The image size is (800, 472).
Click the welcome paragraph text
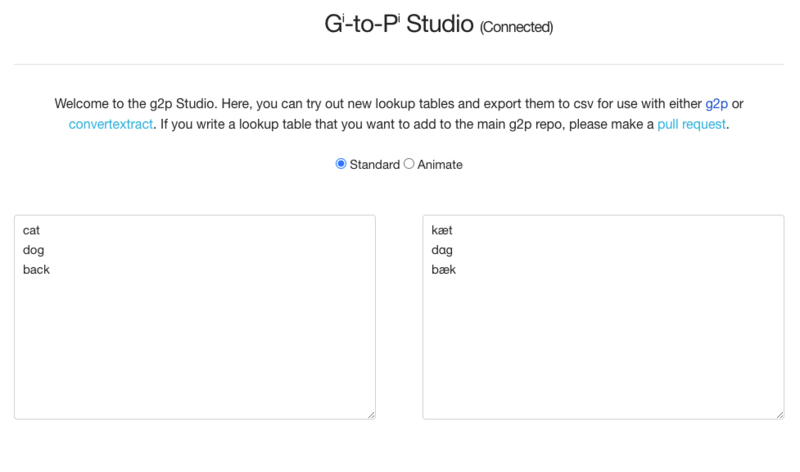tap(399, 114)
